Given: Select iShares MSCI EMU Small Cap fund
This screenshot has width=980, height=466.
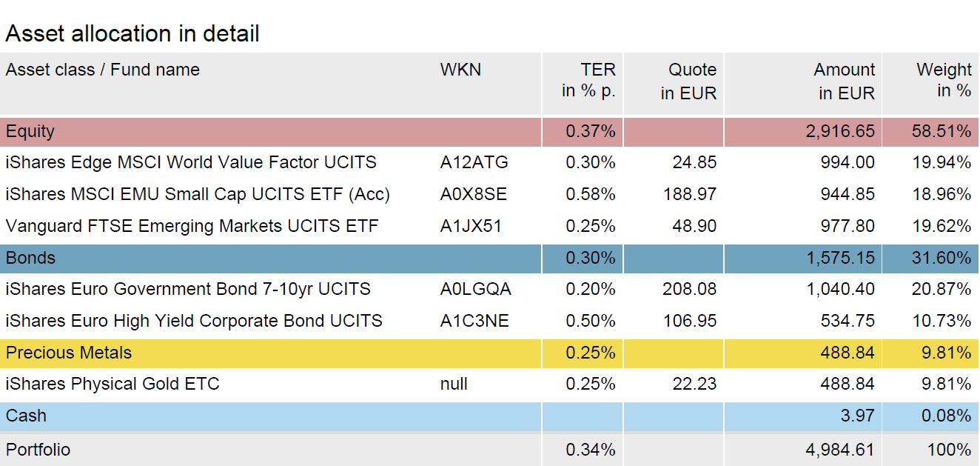Looking at the screenshot, I should tap(198, 194).
